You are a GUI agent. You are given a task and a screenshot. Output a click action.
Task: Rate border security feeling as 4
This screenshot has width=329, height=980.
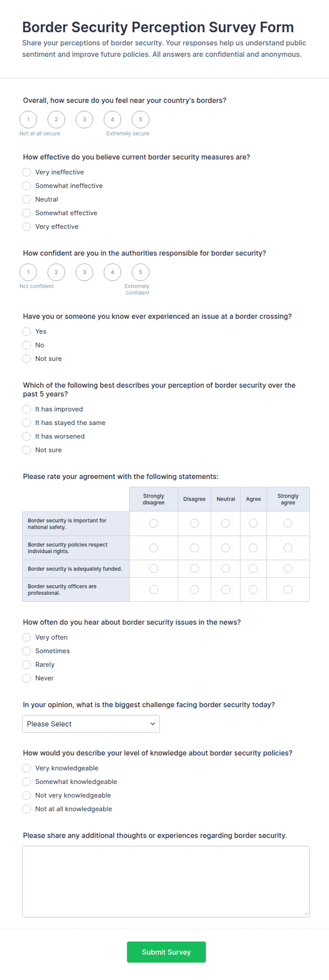(x=112, y=120)
